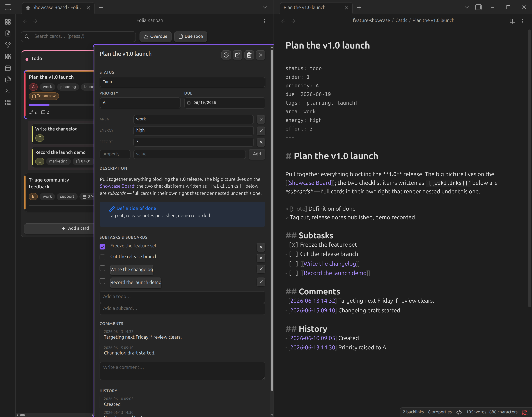The height and width of the screenshot is (417, 532).
Task: Click the source mode status bar icon
Action: point(459,412)
